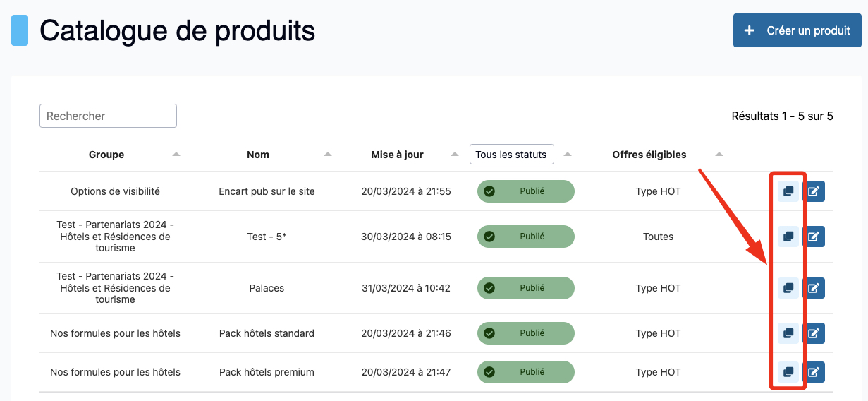
Task: Click the date 20/03/2024 à 21:46
Action: 406,333
